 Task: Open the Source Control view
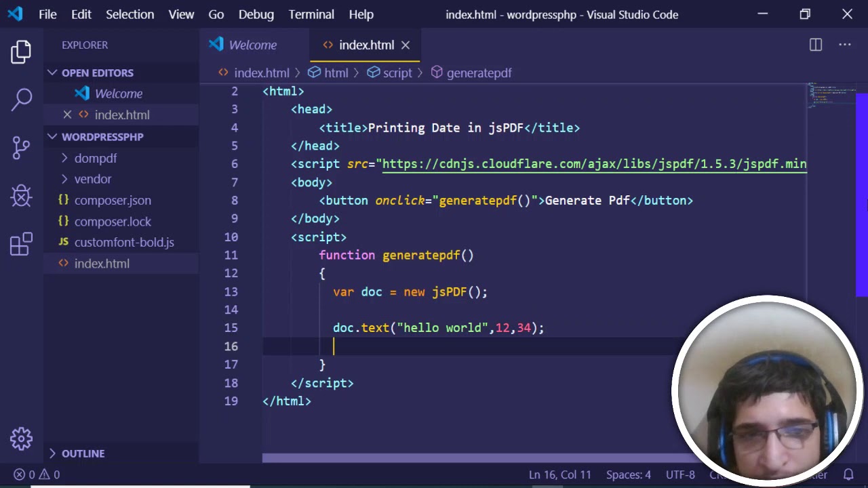coord(21,147)
